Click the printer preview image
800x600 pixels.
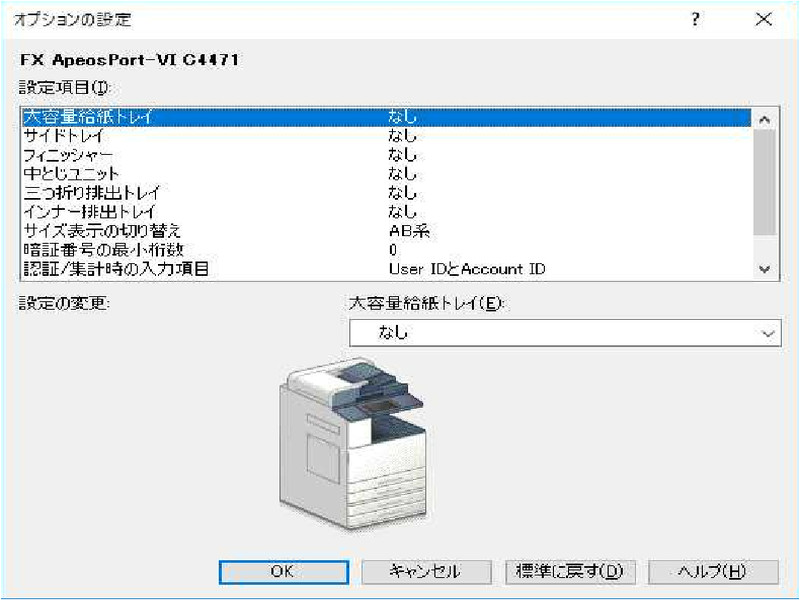click(x=352, y=444)
